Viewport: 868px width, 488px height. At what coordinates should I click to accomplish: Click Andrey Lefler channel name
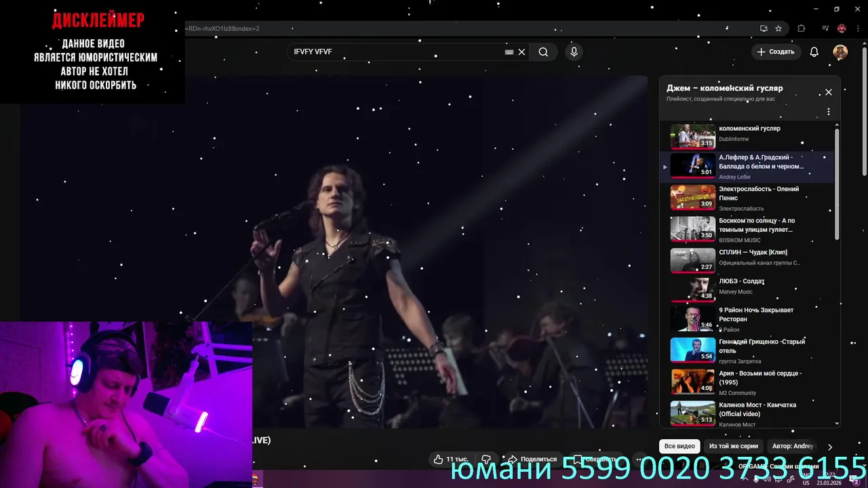735,178
